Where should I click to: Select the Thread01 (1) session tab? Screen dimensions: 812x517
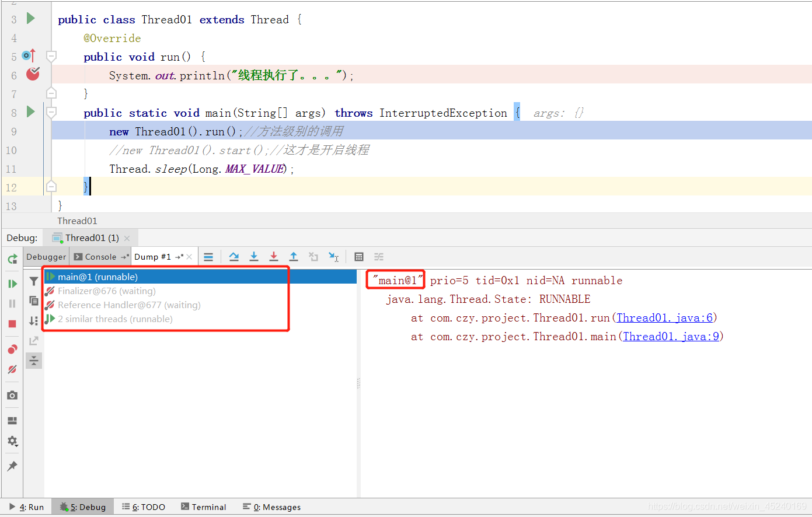pyautogui.click(x=92, y=237)
